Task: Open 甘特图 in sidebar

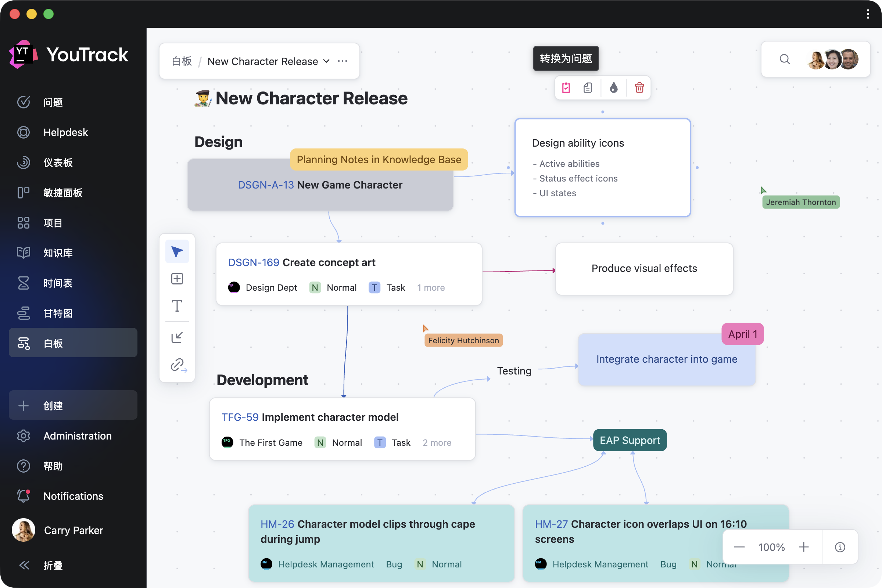Action: pyautogui.click(x=58, y=313)
